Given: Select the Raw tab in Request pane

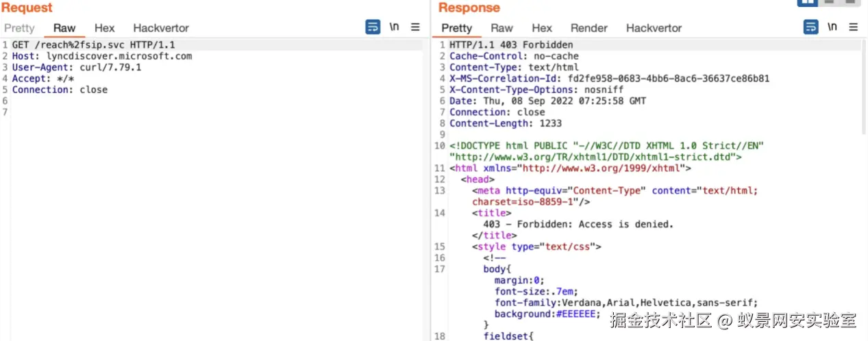Looking at the screenshot, I should tap(64, 28).
